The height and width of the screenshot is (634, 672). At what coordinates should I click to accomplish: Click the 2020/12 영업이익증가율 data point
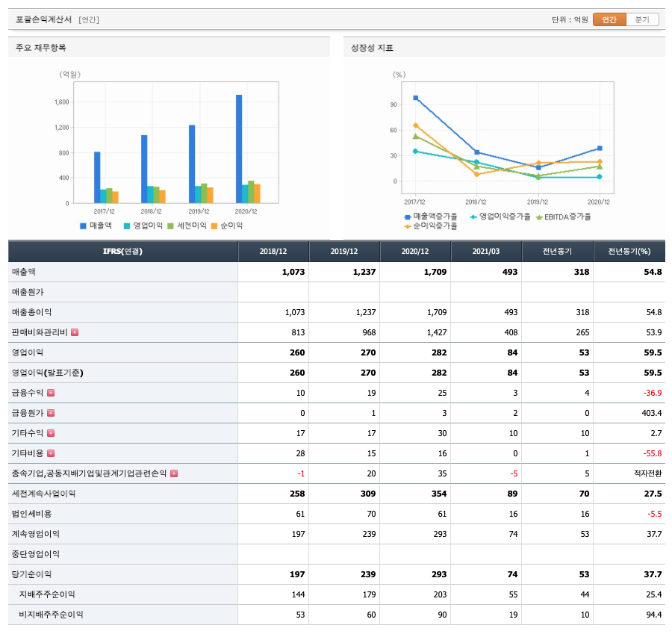coord(600,177)
